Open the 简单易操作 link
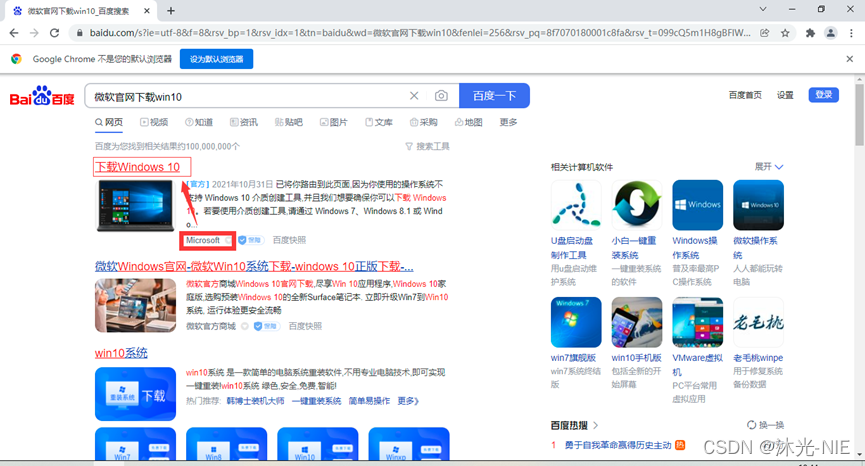Image resolution: width=865 pixels, height=466 pixels. (x=369, y=401)
